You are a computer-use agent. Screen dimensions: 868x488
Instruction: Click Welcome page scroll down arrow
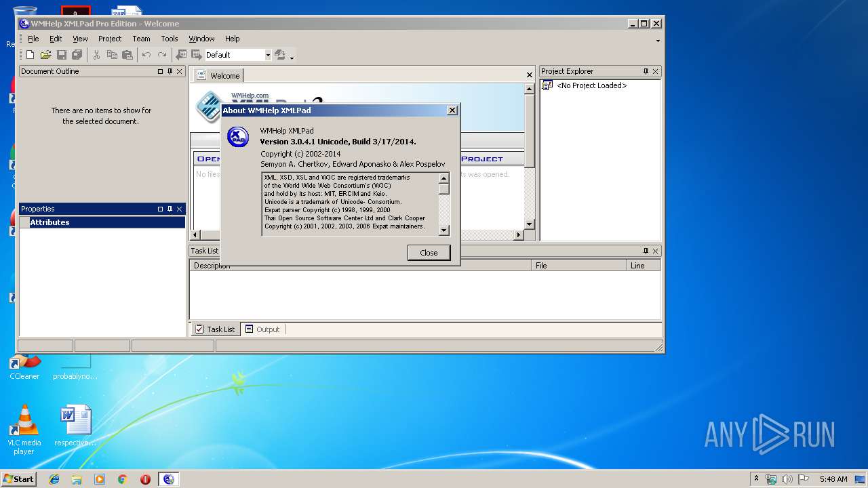530,224
